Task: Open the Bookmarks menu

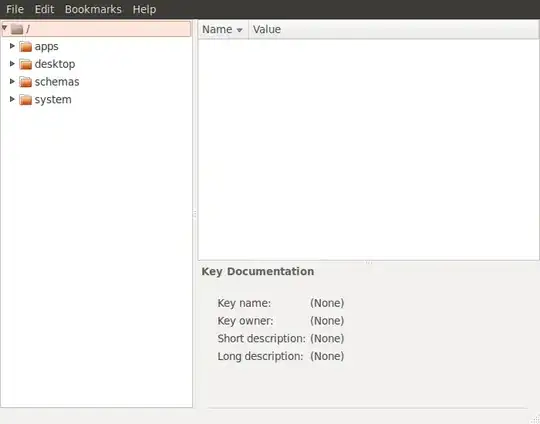Action: pyautogui.click(x=93, y=9)
